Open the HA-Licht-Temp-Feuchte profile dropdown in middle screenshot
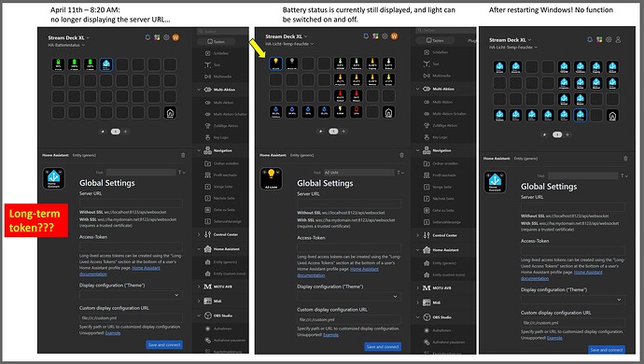 pos(289,44)
